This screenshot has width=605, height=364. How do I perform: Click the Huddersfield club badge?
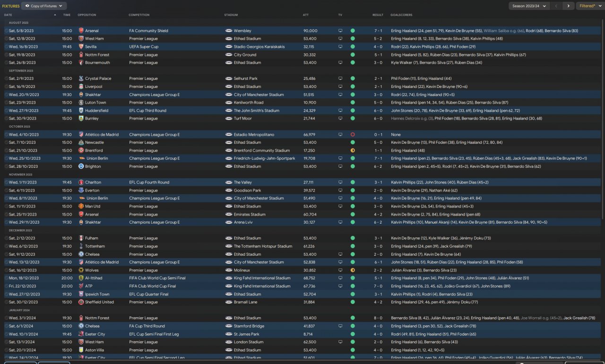pos(81,111)
